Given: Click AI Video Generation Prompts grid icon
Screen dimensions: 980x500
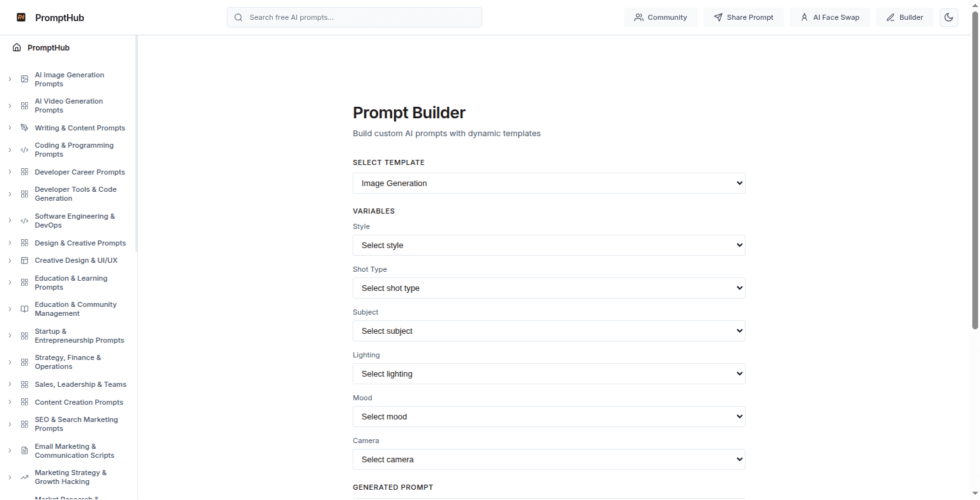Looking at the screenshot, I should point(24,105).
